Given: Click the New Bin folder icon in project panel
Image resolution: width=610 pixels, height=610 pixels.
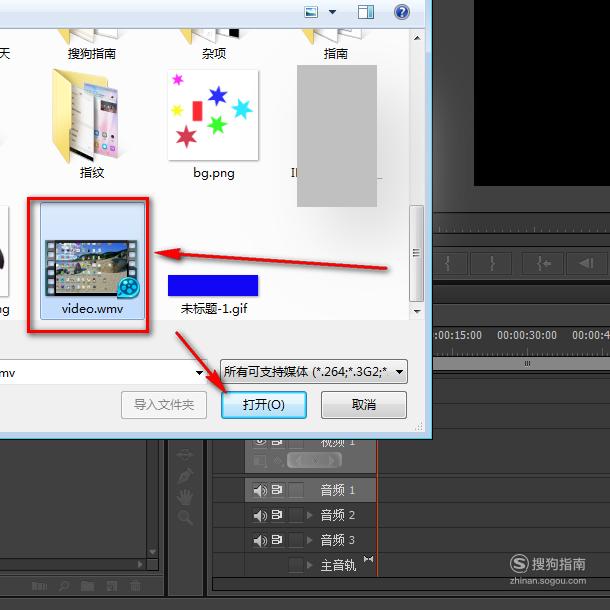Looking at the screenshot, I should coord(88,586).
